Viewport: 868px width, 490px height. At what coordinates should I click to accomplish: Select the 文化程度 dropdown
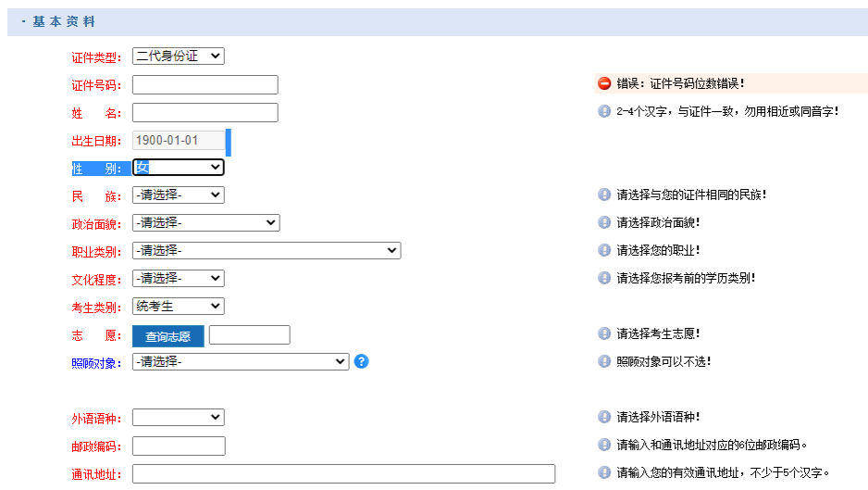tap(178, 279)
